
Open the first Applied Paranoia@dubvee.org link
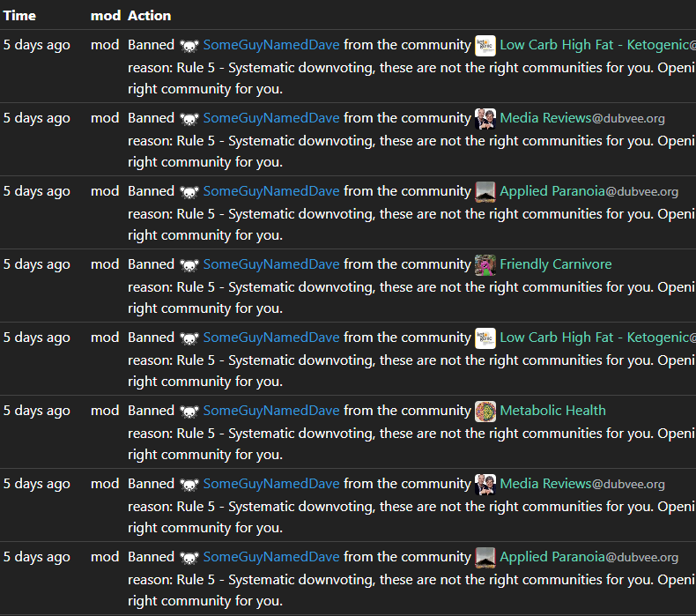[x=589, y=191]
